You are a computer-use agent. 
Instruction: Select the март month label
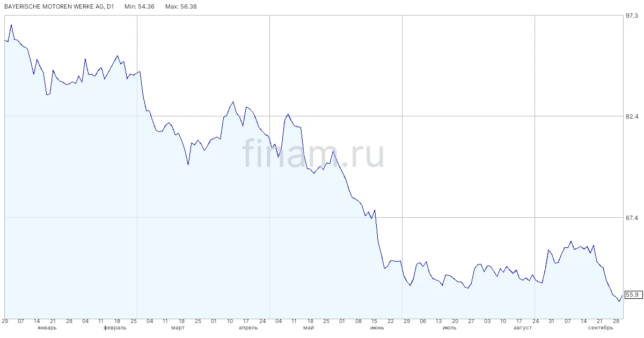[178, 328]
